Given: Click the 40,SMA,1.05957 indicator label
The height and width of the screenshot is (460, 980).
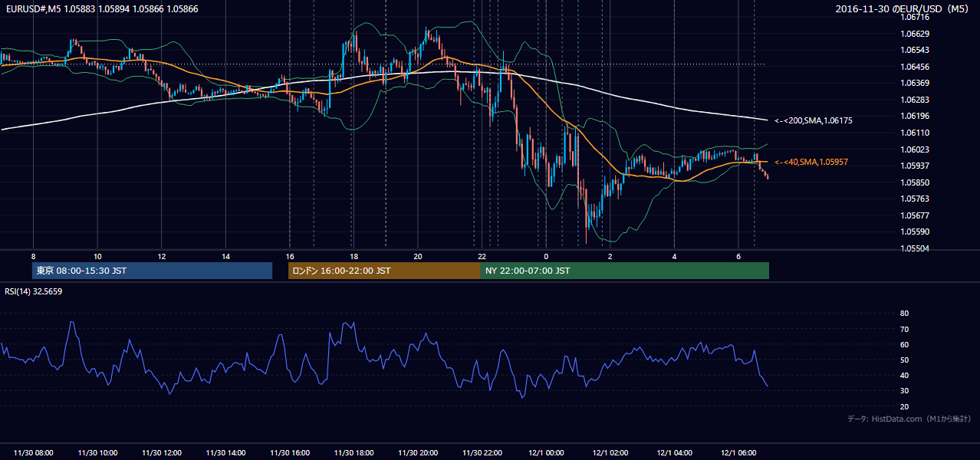Looking at the screenshot, I should pos(811,163).
